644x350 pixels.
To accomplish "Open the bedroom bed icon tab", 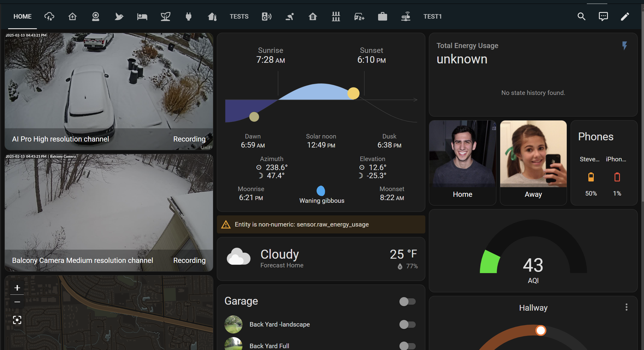I will click(x=142, y=17).
